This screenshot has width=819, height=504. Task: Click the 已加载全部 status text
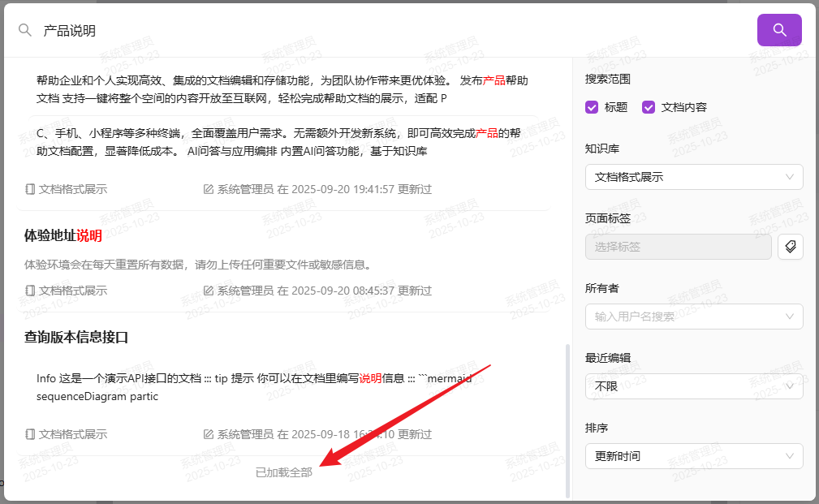pyautogui.click(x=283, y=472)
